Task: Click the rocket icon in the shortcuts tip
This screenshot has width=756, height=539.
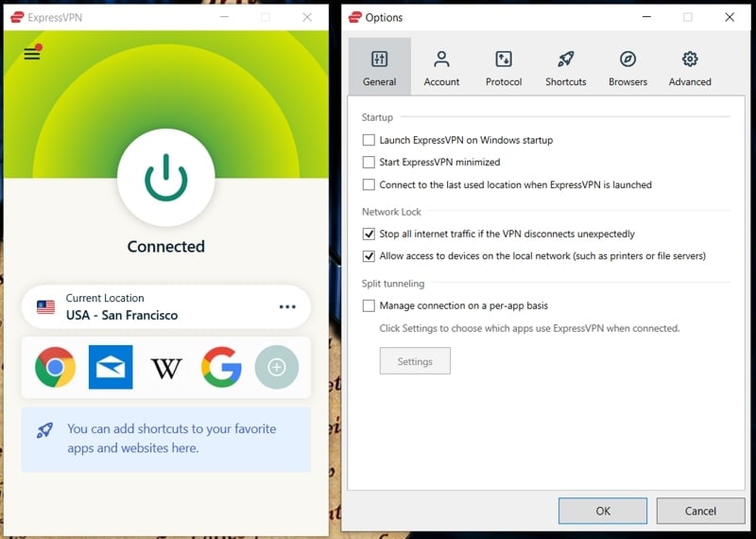Action: pos(44,430)
